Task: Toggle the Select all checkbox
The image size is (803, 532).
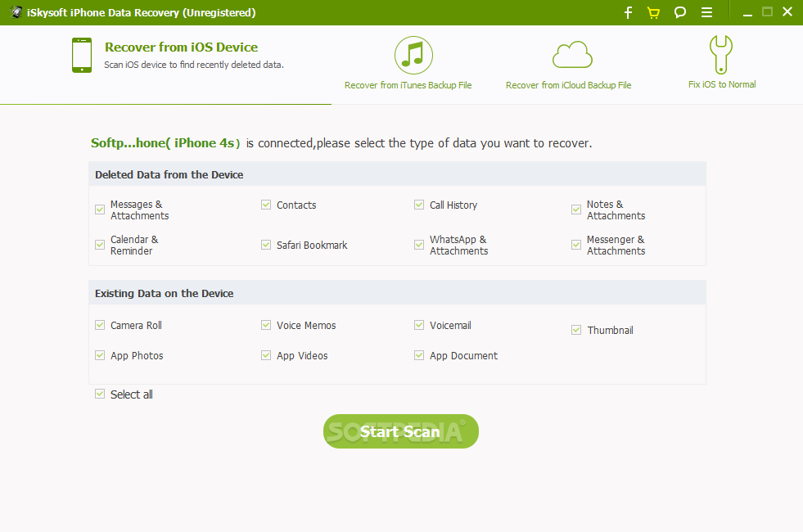Action: click(100, 394)
